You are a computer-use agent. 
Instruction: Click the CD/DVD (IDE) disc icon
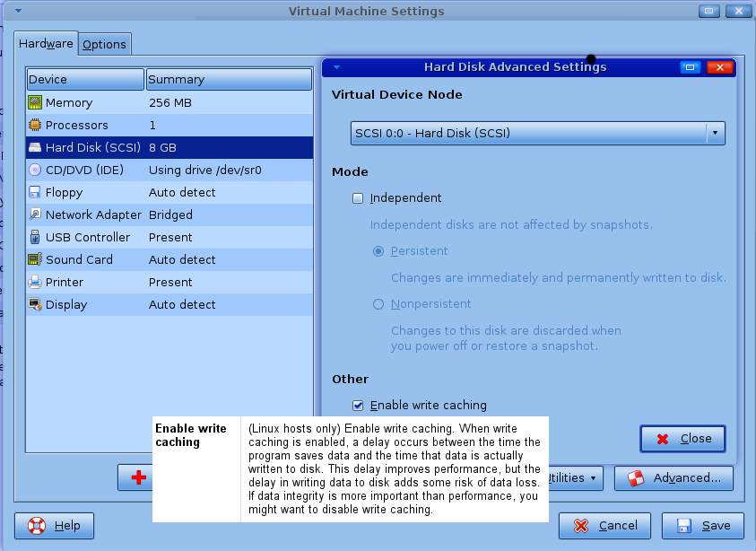35,170
